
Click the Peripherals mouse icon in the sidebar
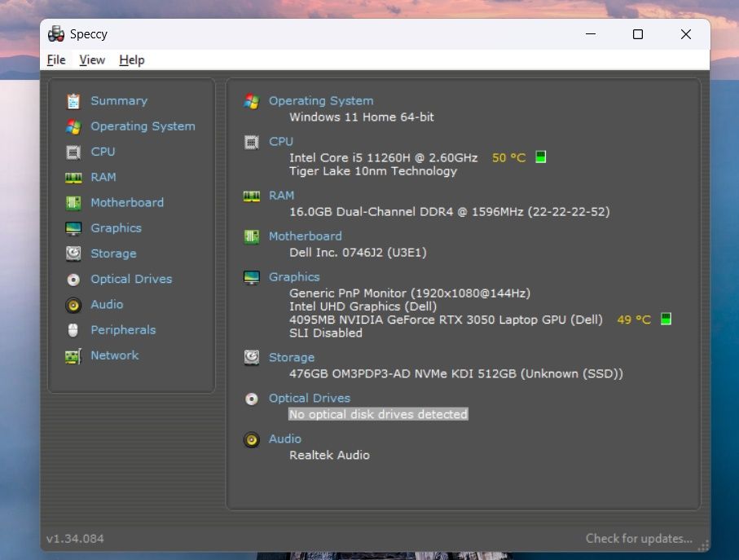pos(73,330)
